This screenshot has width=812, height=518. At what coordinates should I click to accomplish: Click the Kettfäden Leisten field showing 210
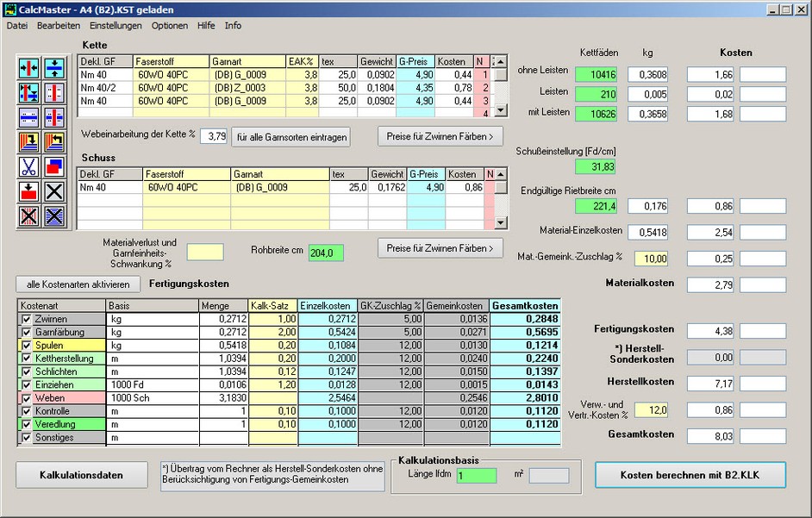tap(596, 94)
